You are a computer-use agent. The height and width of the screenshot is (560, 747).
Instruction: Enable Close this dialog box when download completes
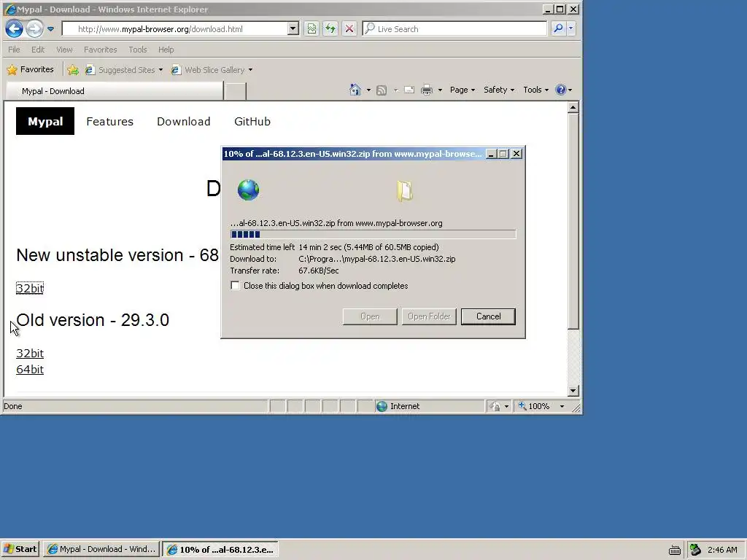[235, 285]
